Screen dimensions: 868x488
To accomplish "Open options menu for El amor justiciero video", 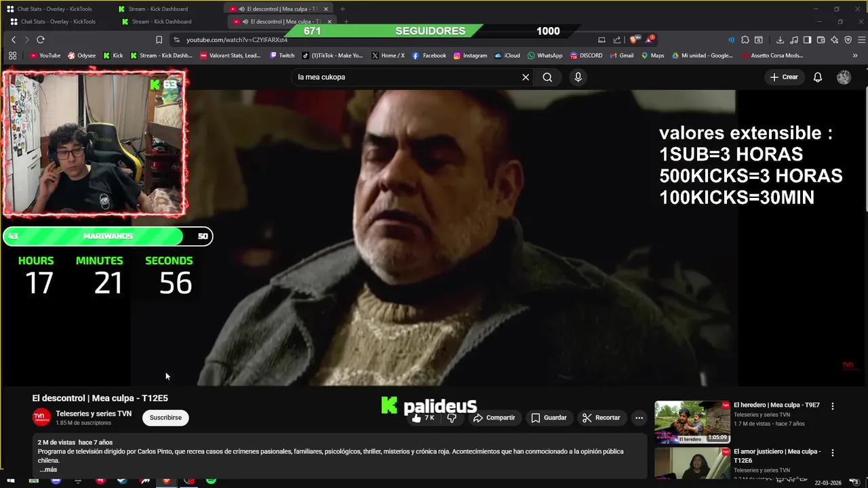I will tap(833, 452).
